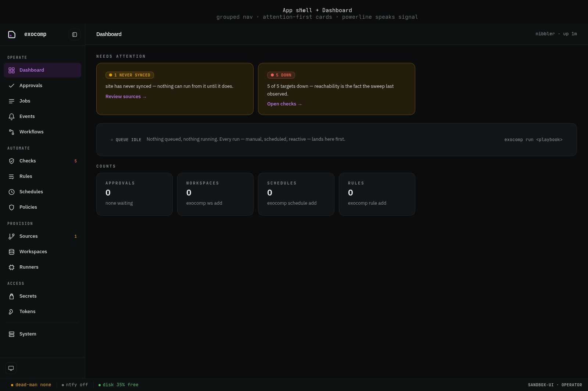Click the Checks shield-check icon
Screen dimensions: 588x391
click(x=11, y=161)
